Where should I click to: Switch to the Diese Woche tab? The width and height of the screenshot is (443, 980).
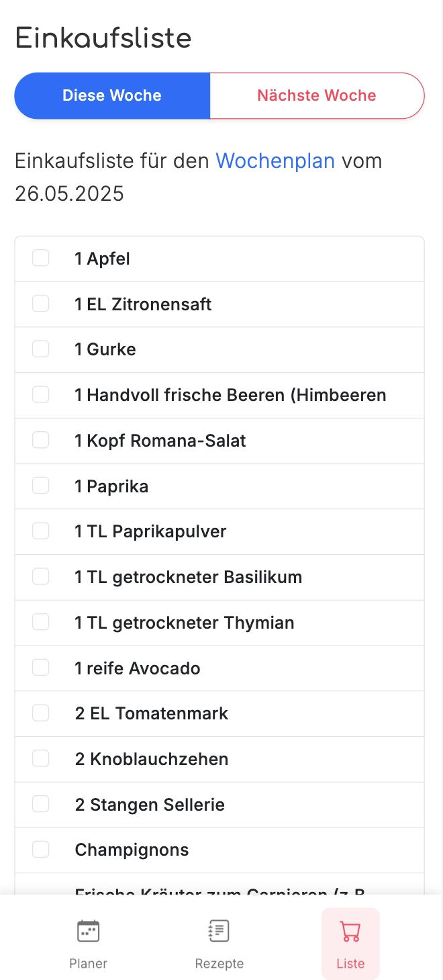coord(112,95)
